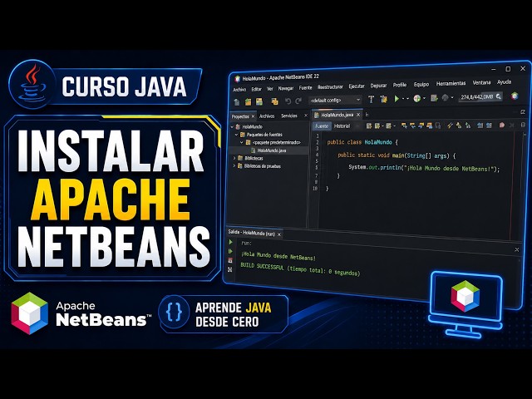Select the Paquetes de fuentes tree item

(x=264, y=135)
